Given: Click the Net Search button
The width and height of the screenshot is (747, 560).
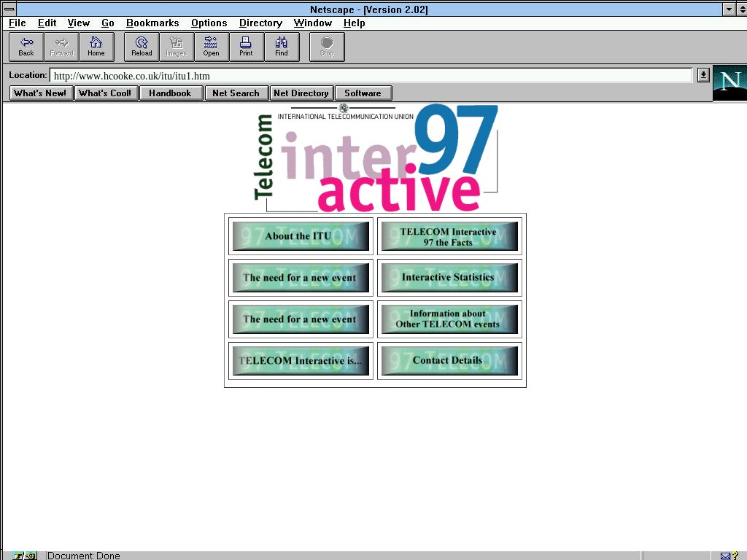Looking at the screenshot, I should [x=236, y=93].
